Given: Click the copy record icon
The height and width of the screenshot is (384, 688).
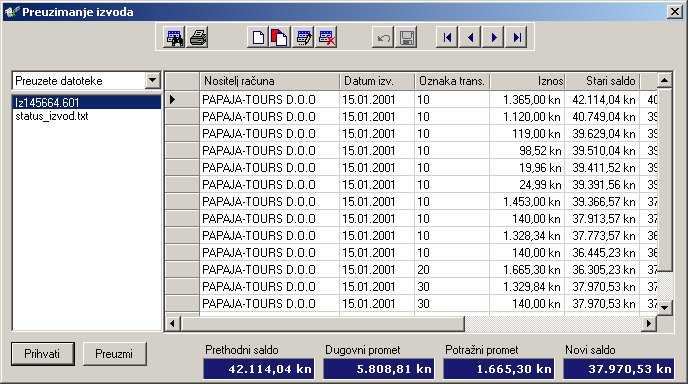Looking at the screenshot, I should pyautogui.click(x=280, y=37).
